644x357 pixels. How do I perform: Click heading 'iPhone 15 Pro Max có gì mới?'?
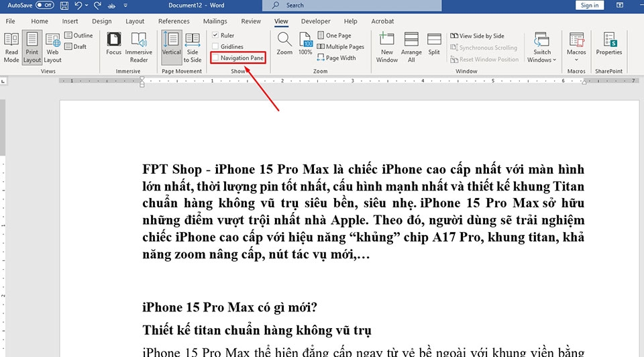pyautogui.click(x=229, y=307)
